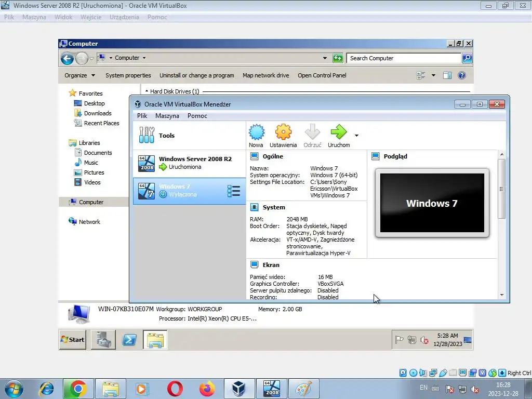Click the Nowa (new machine) icon
The height and width of the screenshot is (399, 532).
pyautogui.click(x=256, y=136)
